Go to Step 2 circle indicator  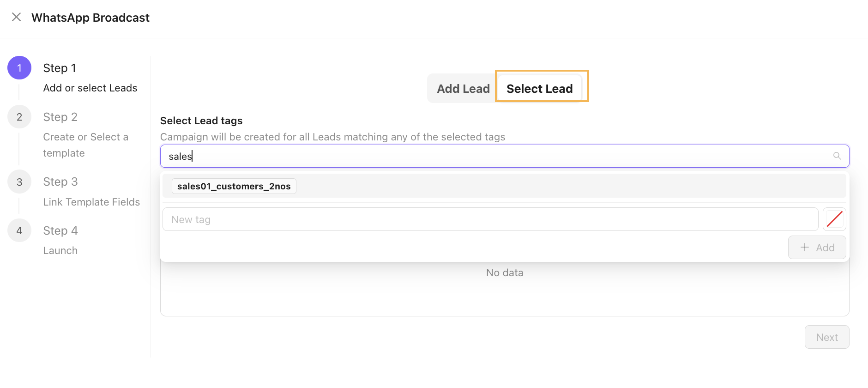[x=19, y=117]
